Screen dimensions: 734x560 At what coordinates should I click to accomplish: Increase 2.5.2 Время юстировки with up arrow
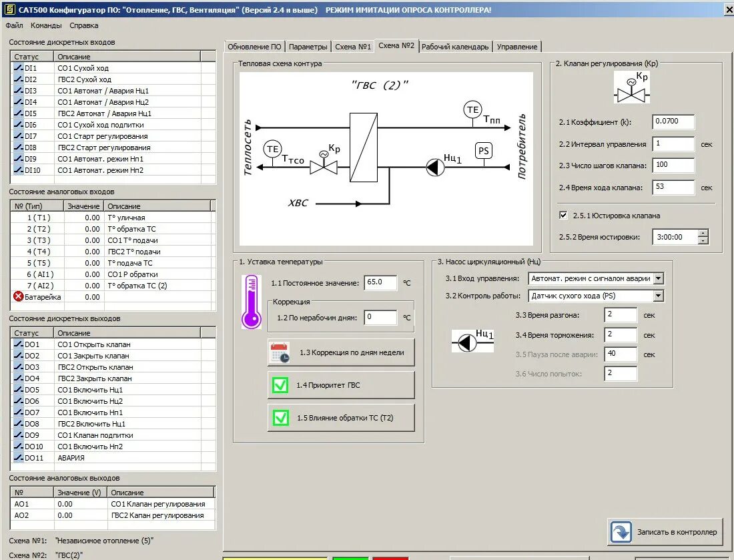[703, 233]
